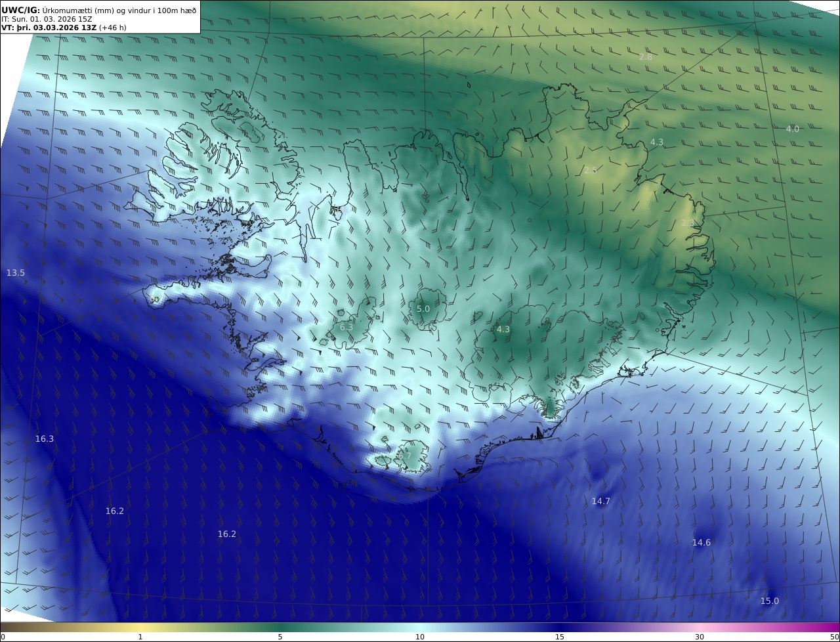Click the 30 tick on the color scale

[x=700, y=637]
